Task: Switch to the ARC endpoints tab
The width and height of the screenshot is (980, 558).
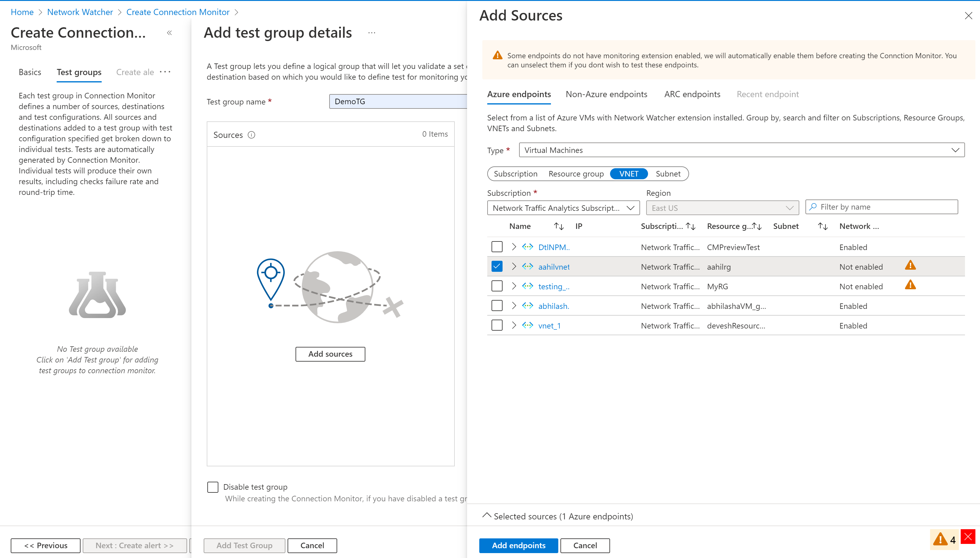Action: pos(692,93)
